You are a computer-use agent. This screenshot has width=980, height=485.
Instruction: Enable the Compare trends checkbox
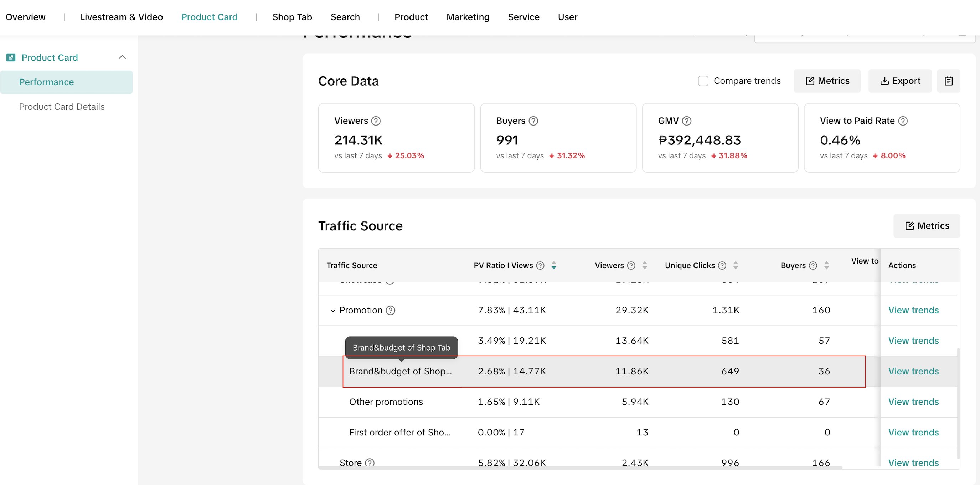[x=703, y=81]
